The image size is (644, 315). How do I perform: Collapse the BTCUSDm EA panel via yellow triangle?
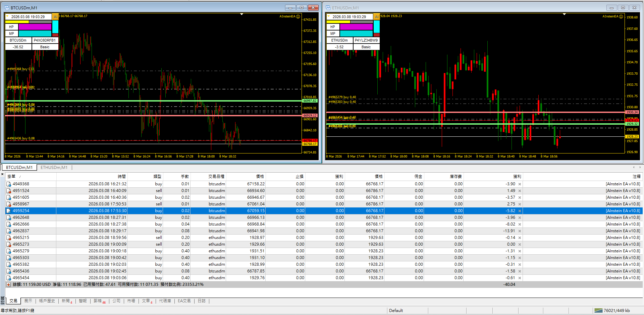pyautogui.click(x=7, y=15)
